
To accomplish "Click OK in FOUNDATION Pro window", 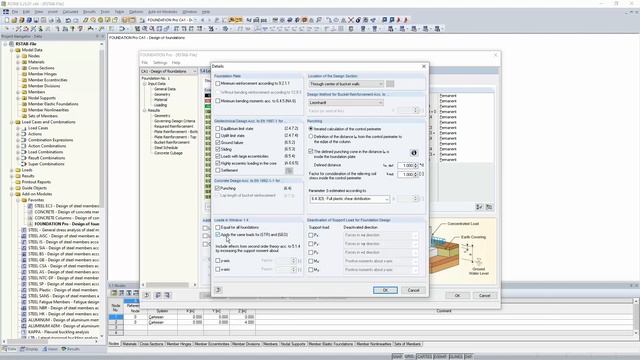I will pos(457,295).
